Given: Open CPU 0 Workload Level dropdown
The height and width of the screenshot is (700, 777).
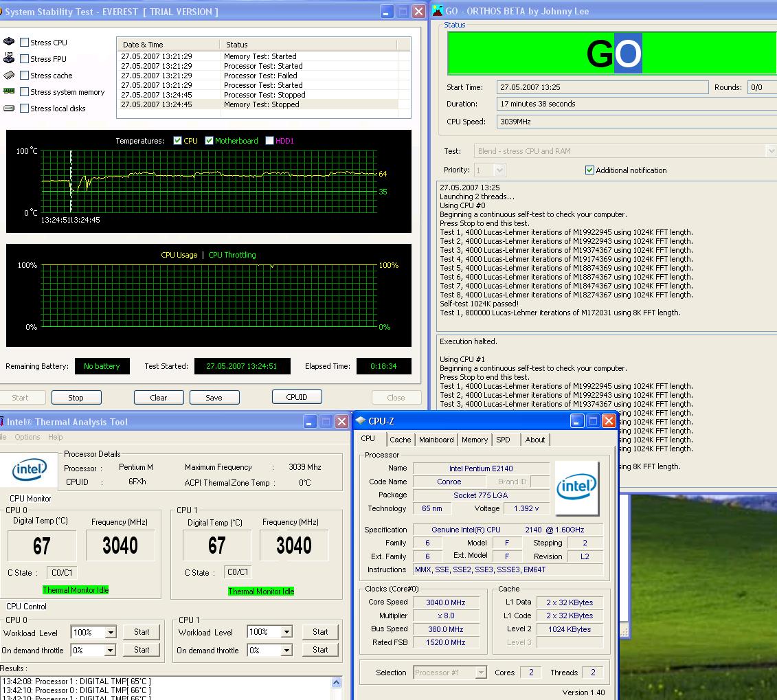Looking at the screenshot, I should pyautogui.click(x=111, y=632).
